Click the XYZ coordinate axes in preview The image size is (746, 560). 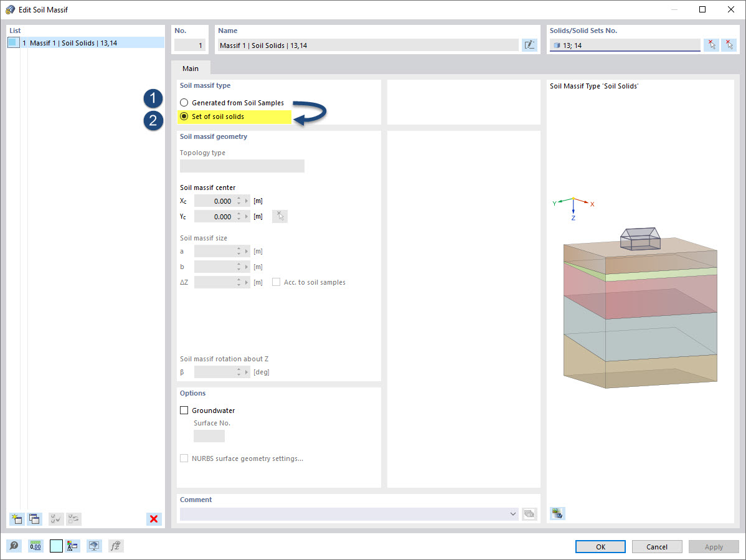click(574, 208)
